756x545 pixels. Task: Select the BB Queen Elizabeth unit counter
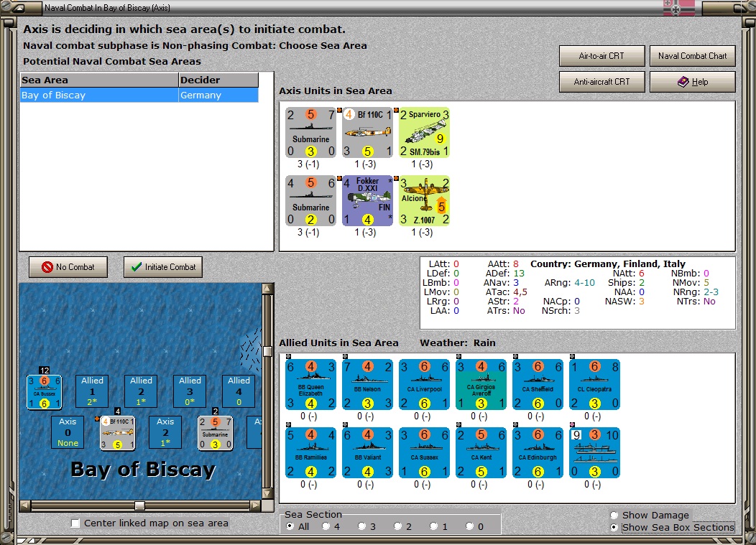(x=311, y=385)
